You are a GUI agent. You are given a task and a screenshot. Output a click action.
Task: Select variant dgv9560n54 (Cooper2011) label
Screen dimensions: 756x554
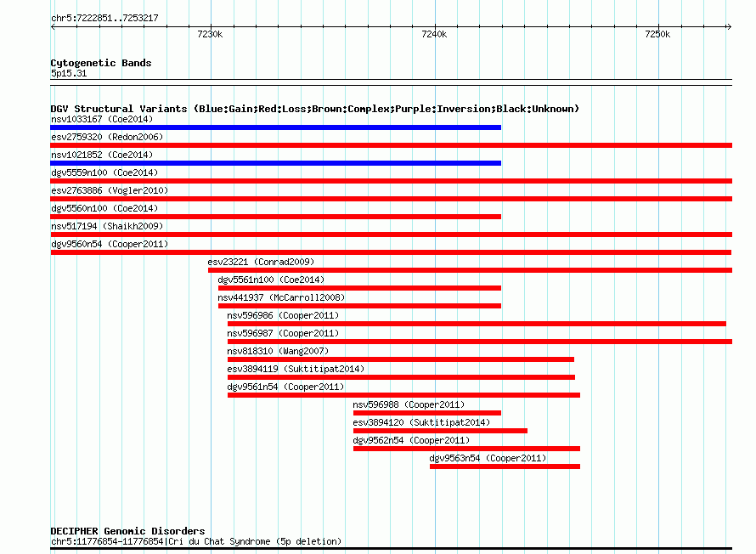point(110,244)
